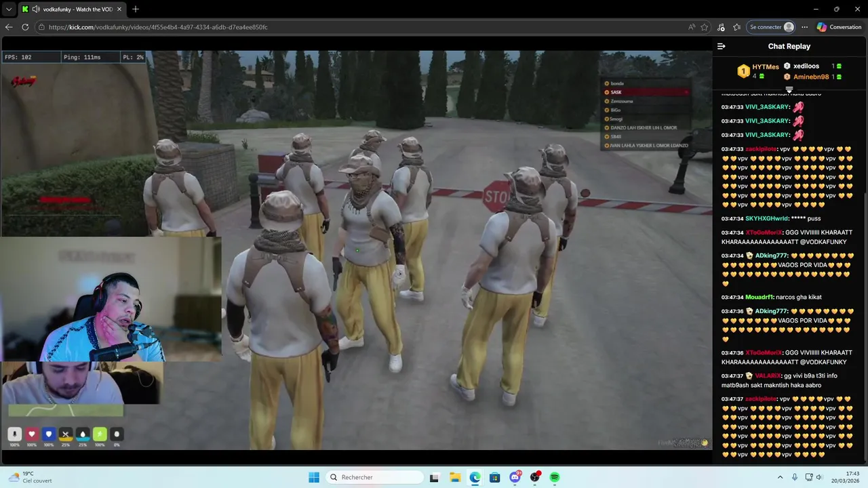Click the Chat Replay header
The height and width of the screenshot is (488, 868).
click(x=789, y=46)
